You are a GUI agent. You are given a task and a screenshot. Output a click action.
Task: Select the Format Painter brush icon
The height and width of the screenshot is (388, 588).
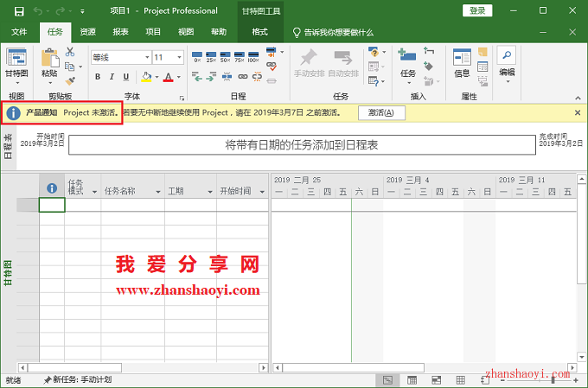pyautogui.click(x=70, y=80)
